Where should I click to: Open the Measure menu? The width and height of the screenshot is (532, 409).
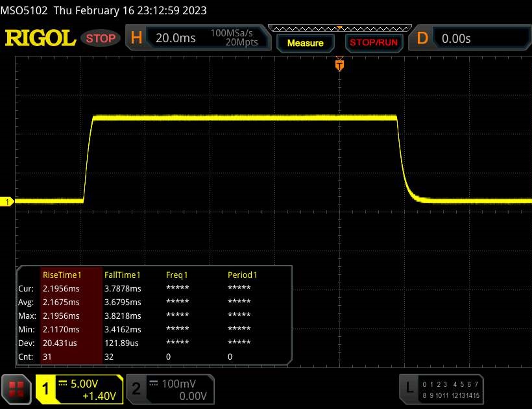(x=306, y=43)
